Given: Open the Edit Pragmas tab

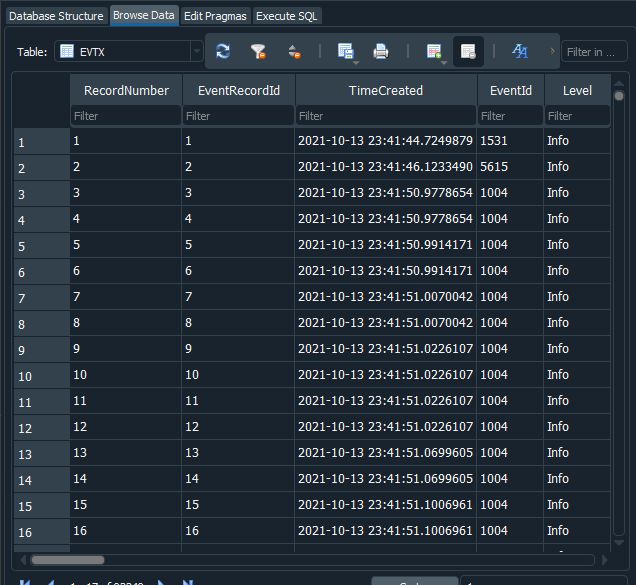Looking at the screenshot, I should pos(215,16).
